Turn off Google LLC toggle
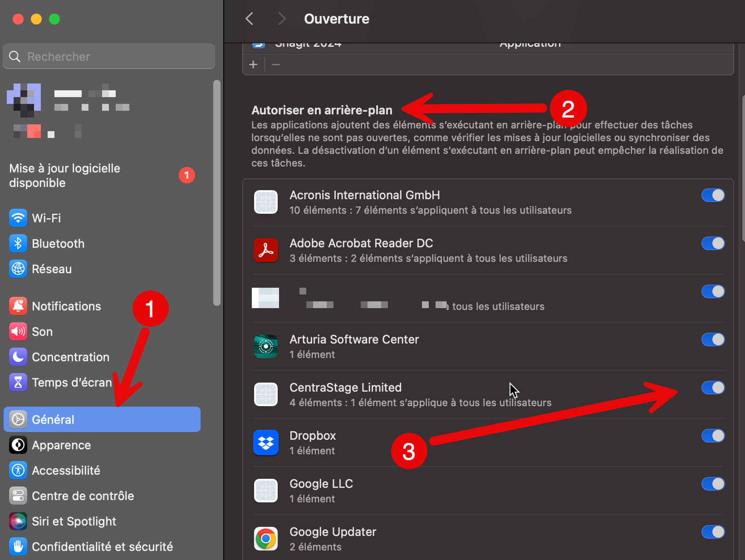 pyautogui.click(x=713, y=484)
